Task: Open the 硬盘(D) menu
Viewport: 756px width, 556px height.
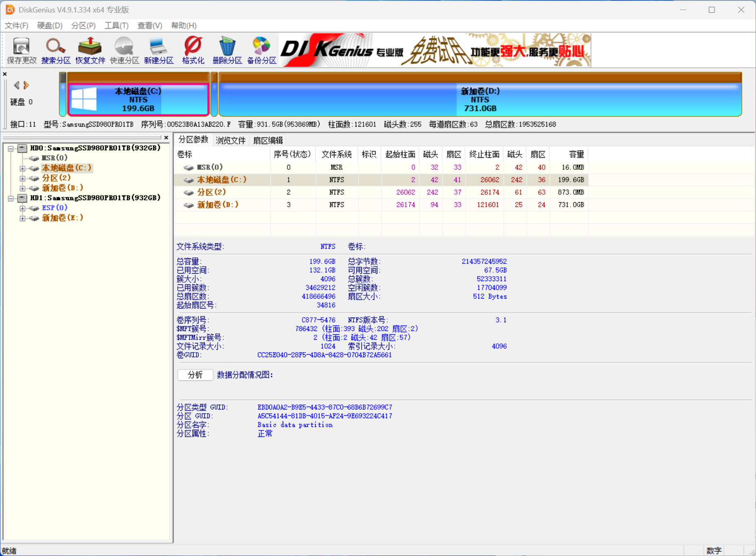Action: (x=50, y=26)
